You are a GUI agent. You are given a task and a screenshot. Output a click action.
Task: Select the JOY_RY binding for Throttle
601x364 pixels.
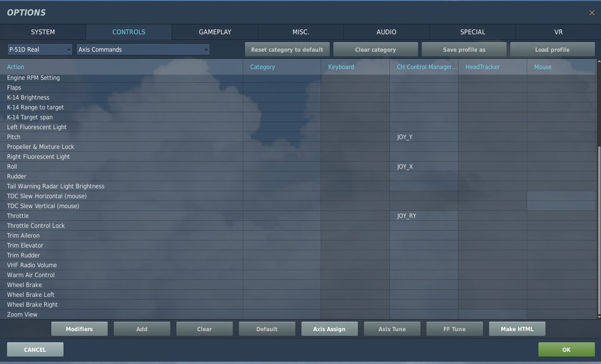(424, 216)
